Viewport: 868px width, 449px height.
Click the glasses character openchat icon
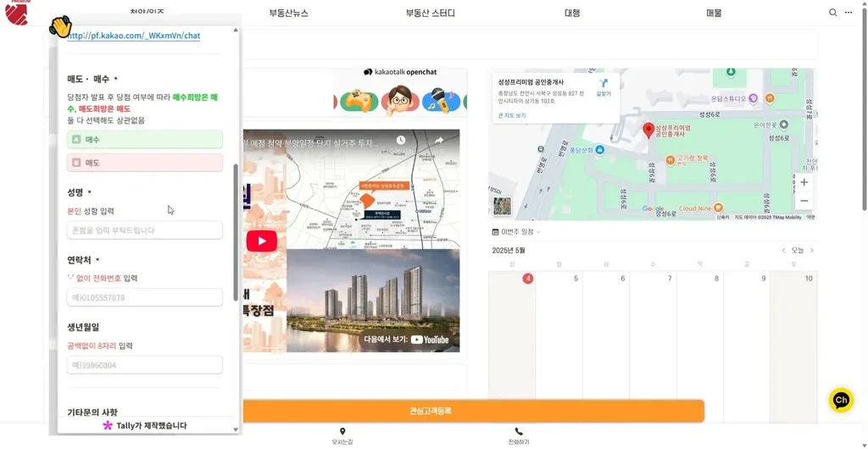point(400,100)
